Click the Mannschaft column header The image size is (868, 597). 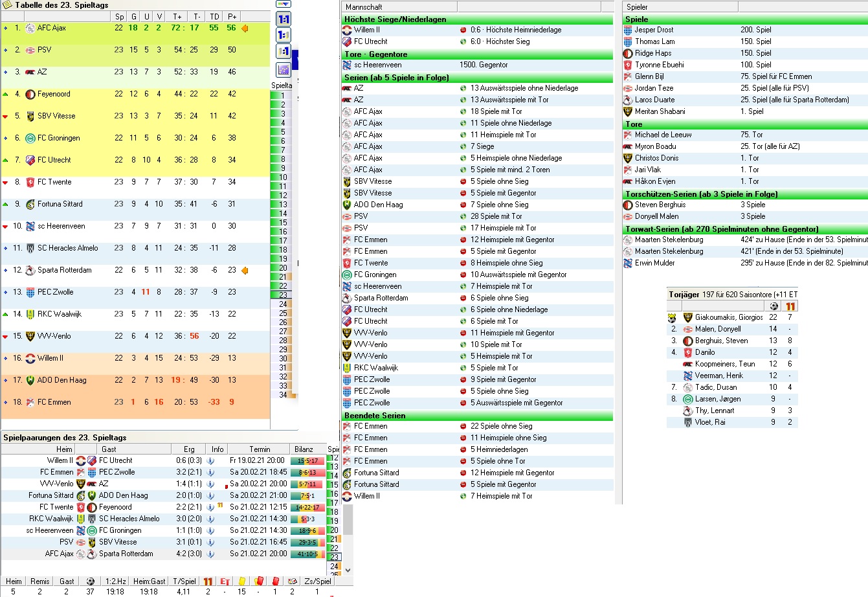[399, 6]
